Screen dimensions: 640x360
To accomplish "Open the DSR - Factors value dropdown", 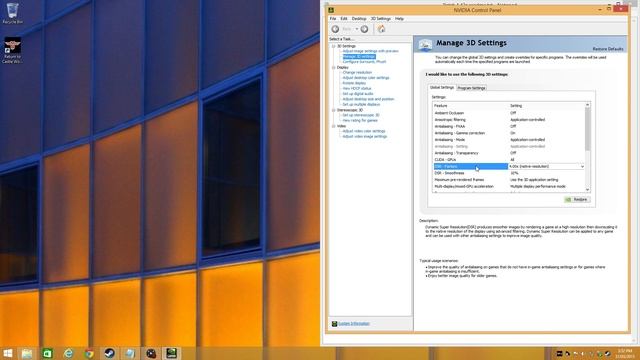I will [x=582, y=167].
